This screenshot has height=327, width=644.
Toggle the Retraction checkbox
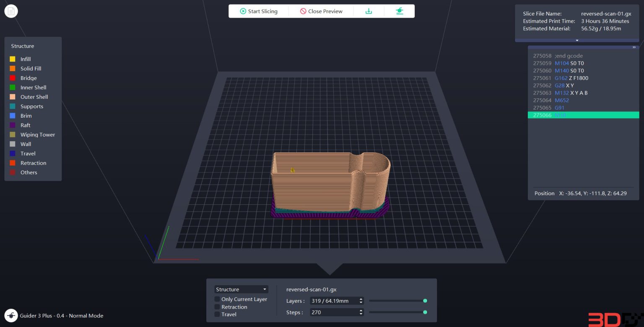point(217,307)
